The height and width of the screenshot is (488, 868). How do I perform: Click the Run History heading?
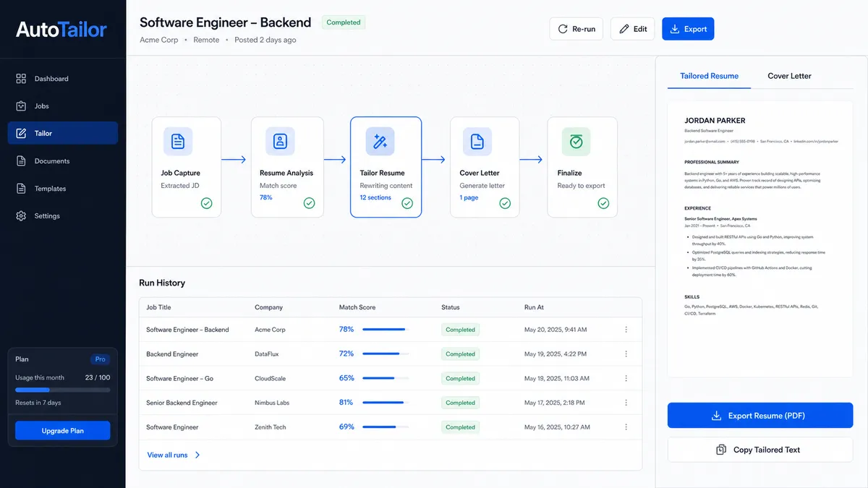point(162,283)
